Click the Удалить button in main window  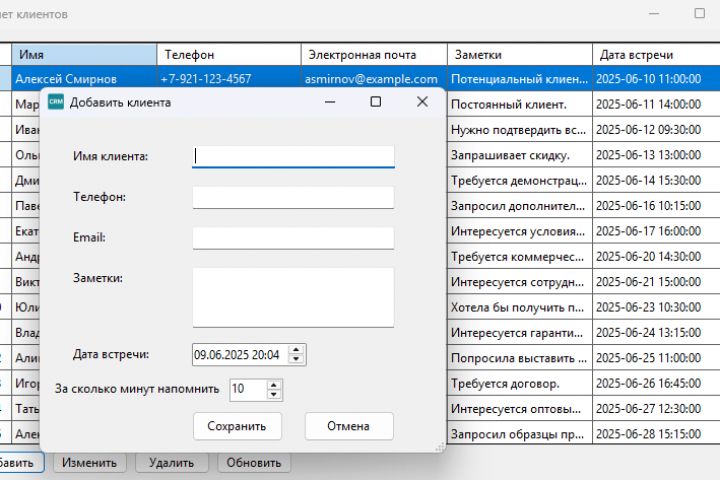click(x=172, y=463)
